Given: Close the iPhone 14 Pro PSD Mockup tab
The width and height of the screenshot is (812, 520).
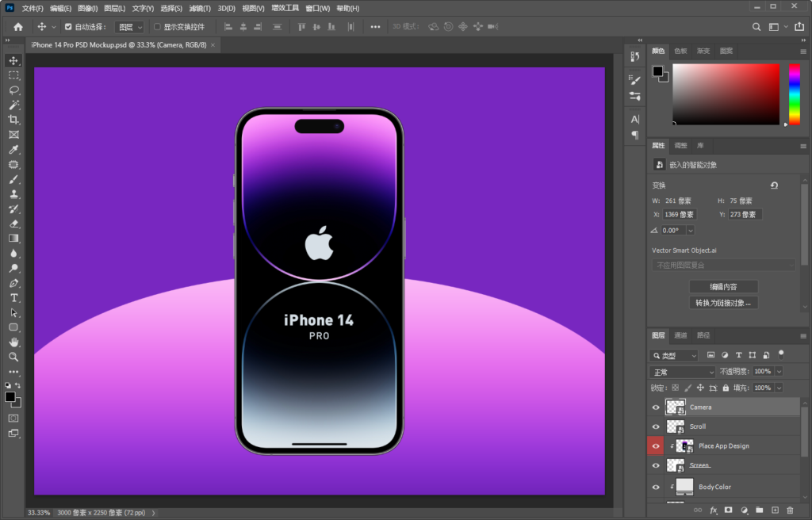Looking at the screenshot, I should point(213,45).
